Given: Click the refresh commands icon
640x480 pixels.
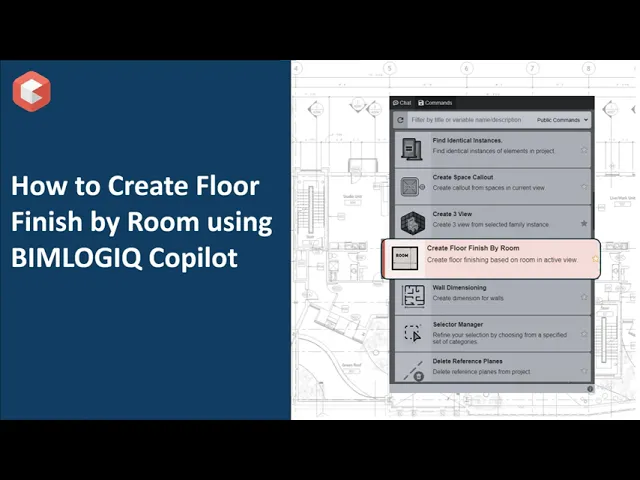Looking at the screenshot, I should pyautogui.click(x=400, y=120).
